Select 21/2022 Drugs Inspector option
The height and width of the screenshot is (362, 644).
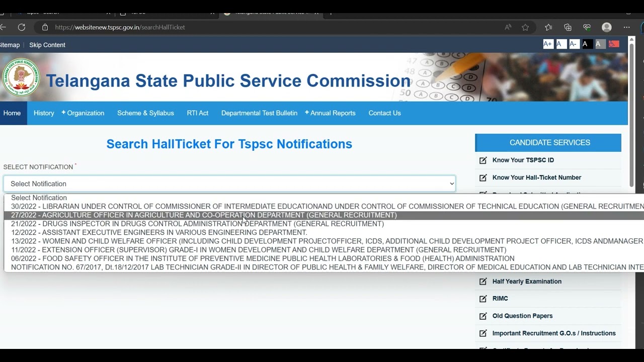324,224
